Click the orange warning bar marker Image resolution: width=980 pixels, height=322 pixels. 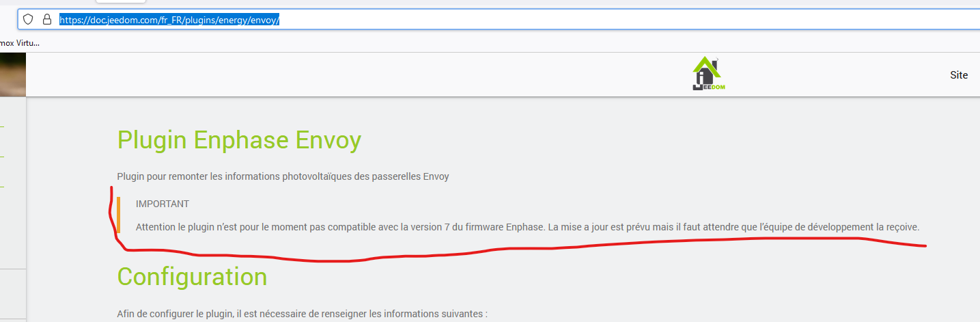click(118, 215)
